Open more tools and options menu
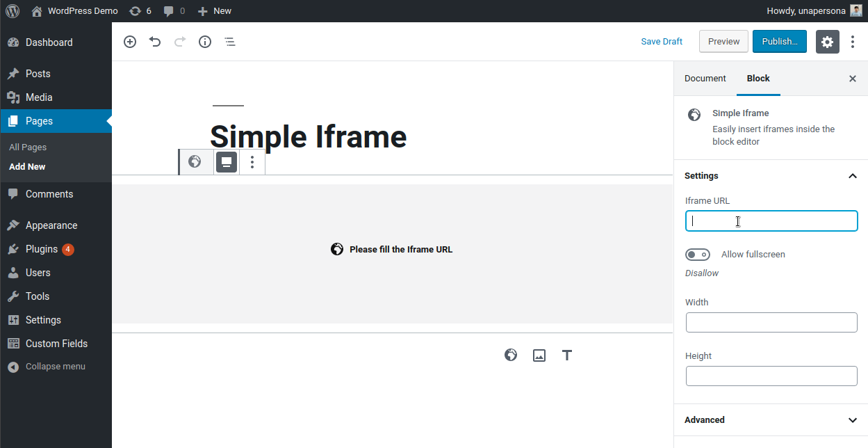Viewport: 868px width, 448px height. coord(853,42)
